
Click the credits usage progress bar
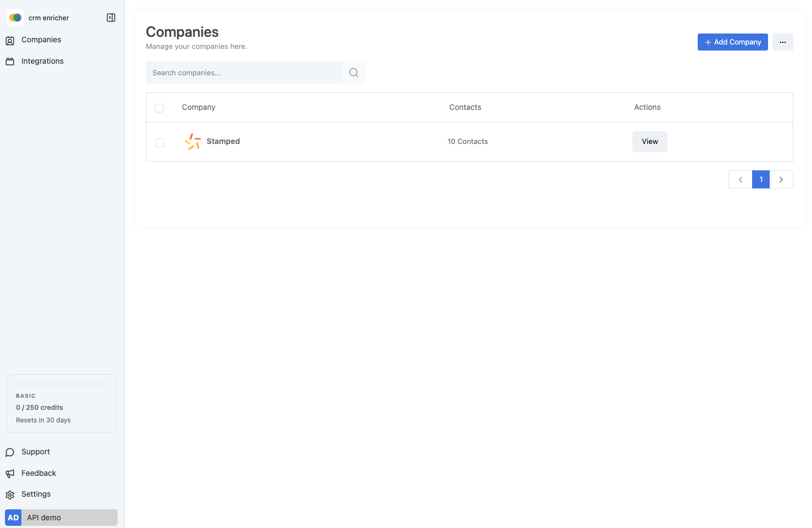click(61, 384)
